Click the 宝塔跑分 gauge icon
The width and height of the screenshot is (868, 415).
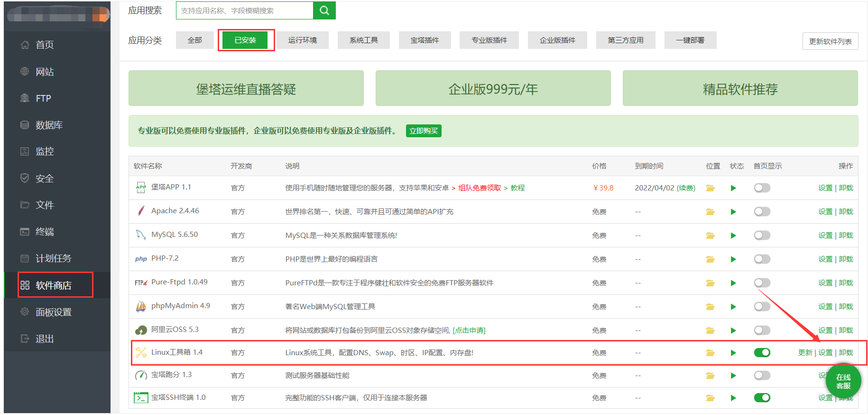click(141, 375)
